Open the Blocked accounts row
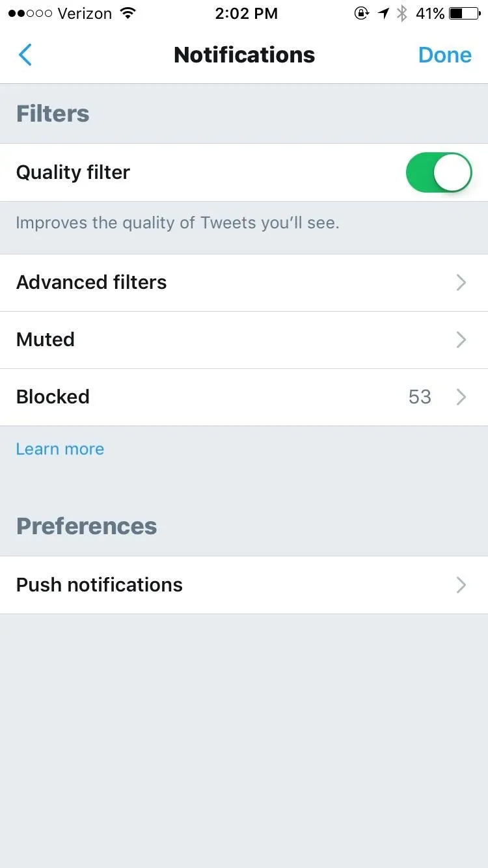 point(244,397)
